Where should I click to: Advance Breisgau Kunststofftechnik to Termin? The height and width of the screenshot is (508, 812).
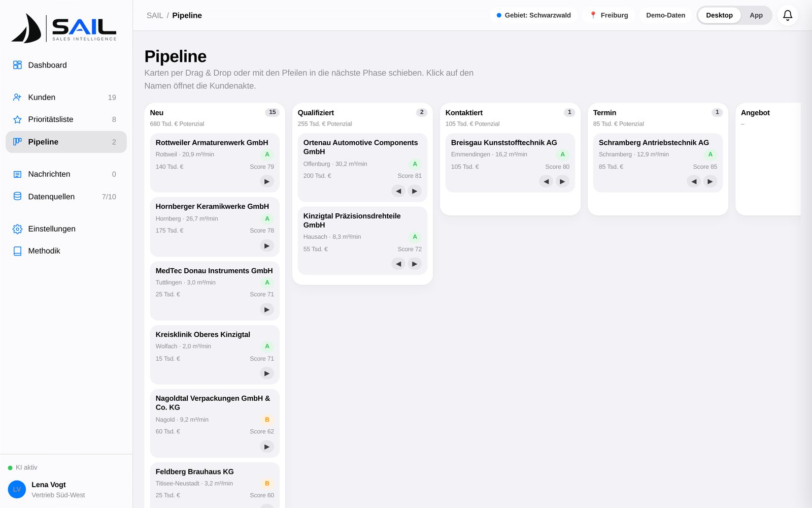(562, 181)
